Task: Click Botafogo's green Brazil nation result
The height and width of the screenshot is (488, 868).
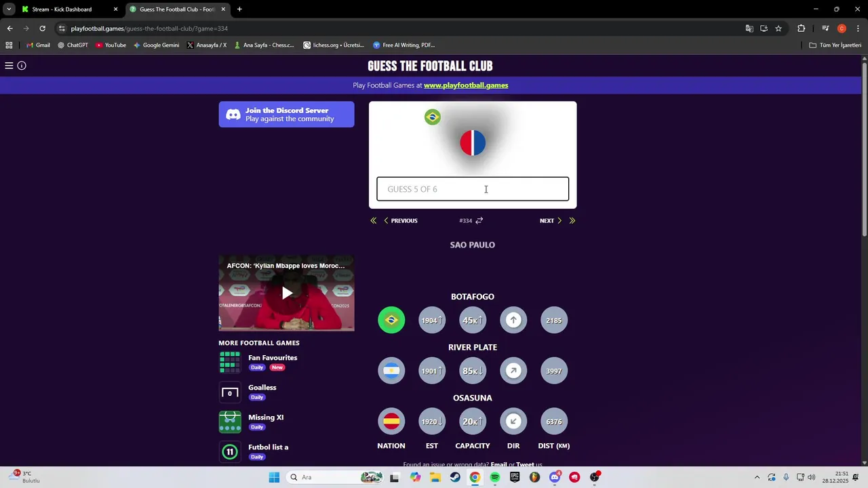Action: pos(391,321)
